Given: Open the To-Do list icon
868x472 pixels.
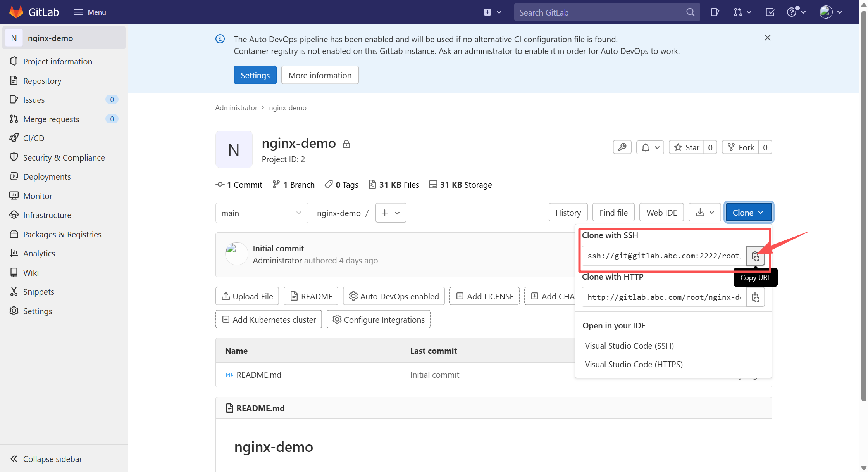Looking at the screenshot, I should click(770, 12).
